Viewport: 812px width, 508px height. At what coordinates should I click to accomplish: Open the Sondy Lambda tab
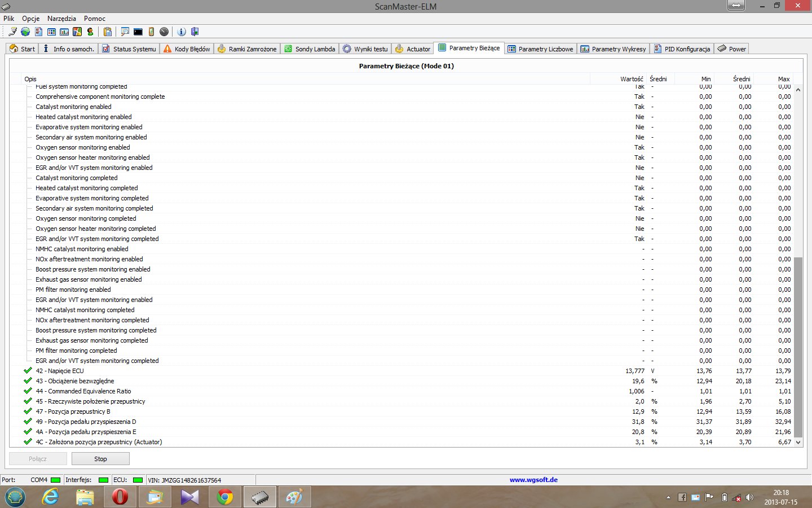tap(310, 49)
